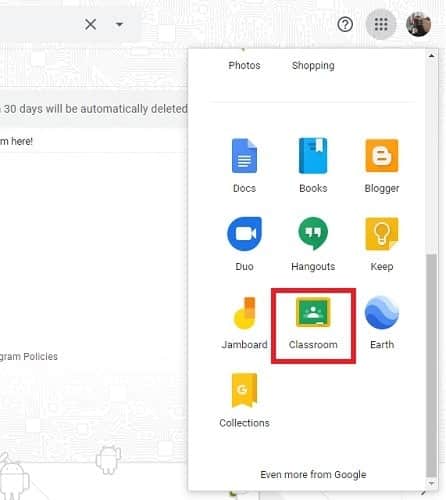Open the Keep lightbulb icon
The width and height of the screenshot is (446, 500).
(382, 234)
